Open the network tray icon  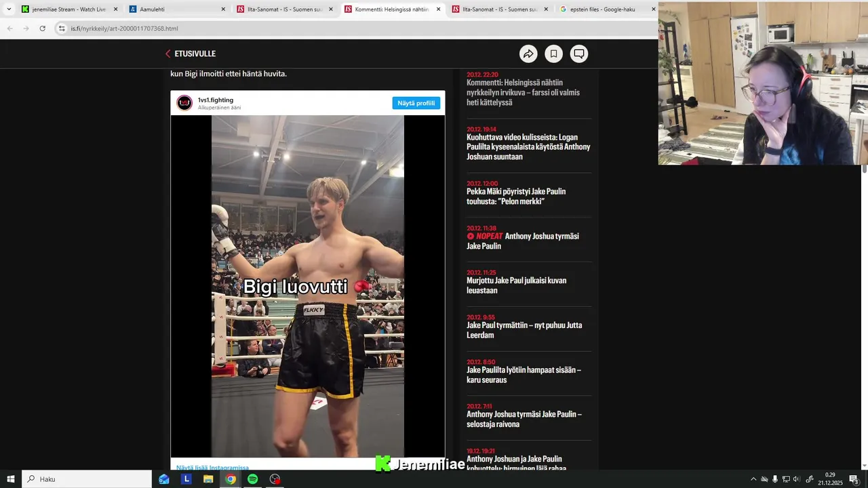pyautogui.click(x=786, y=479)
